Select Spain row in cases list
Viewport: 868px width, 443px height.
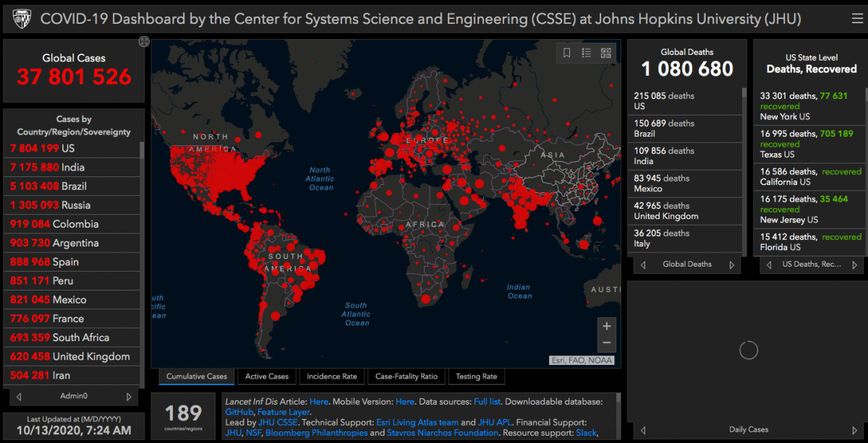tap(72, 262)
